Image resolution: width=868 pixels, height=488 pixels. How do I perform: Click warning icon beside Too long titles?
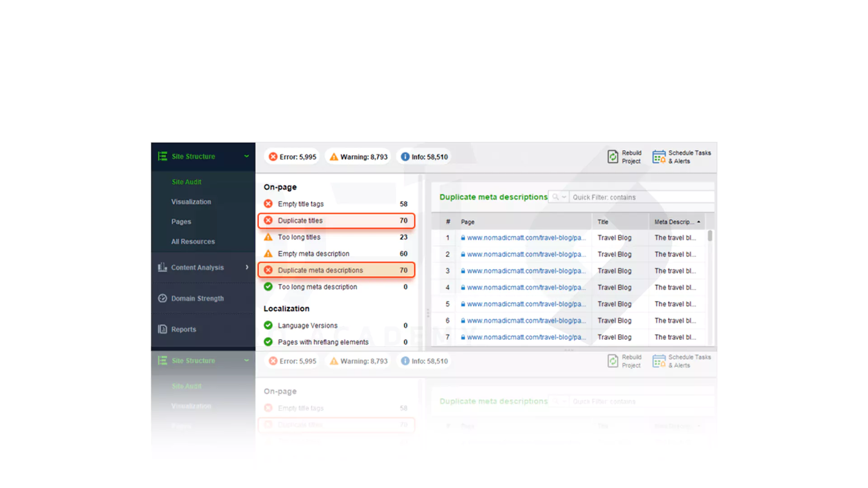[x=268, y=237]
